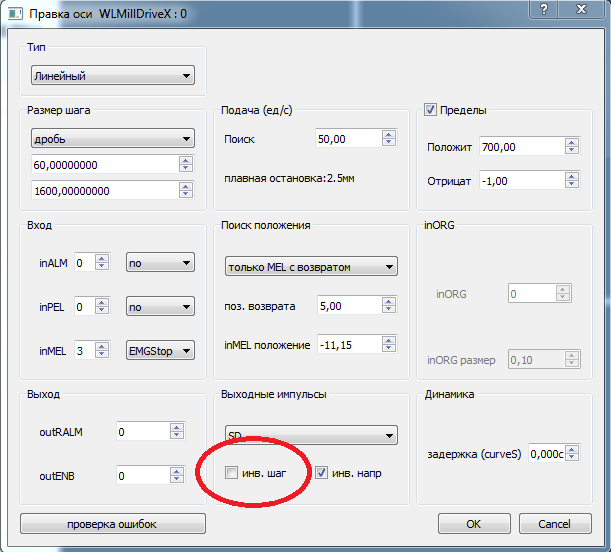Decrease the Отрицат limit value
This screenshot has height=552, width=611.
click(x=571, y=185)
